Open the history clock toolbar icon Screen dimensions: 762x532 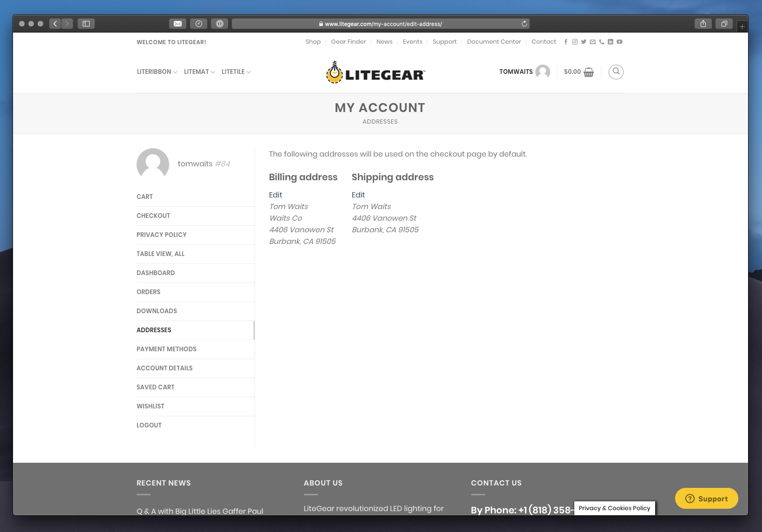[199, 24]
